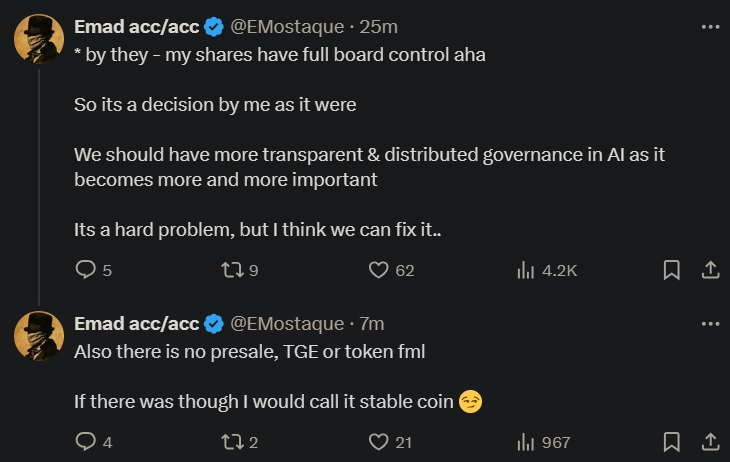730x462 pixels.
Task: Open the 7m timestamp link
Action: pos(372,323)
